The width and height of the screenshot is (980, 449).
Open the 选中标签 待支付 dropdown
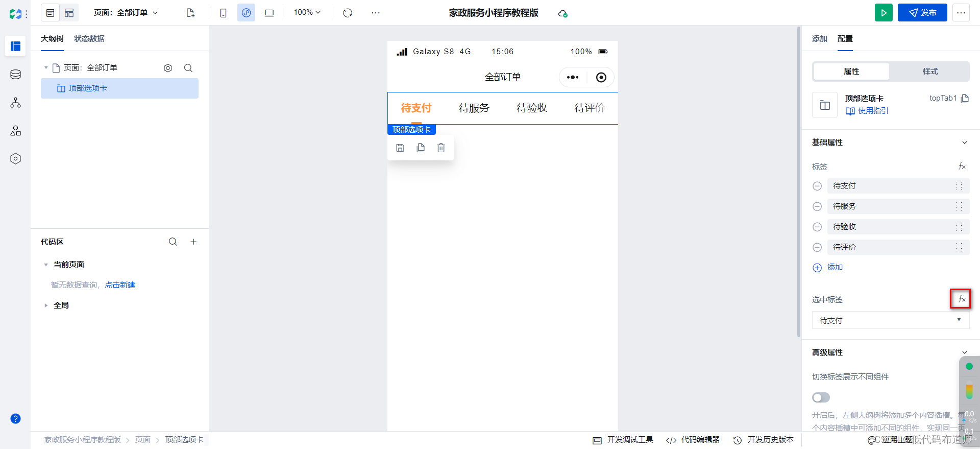[890, 320]
